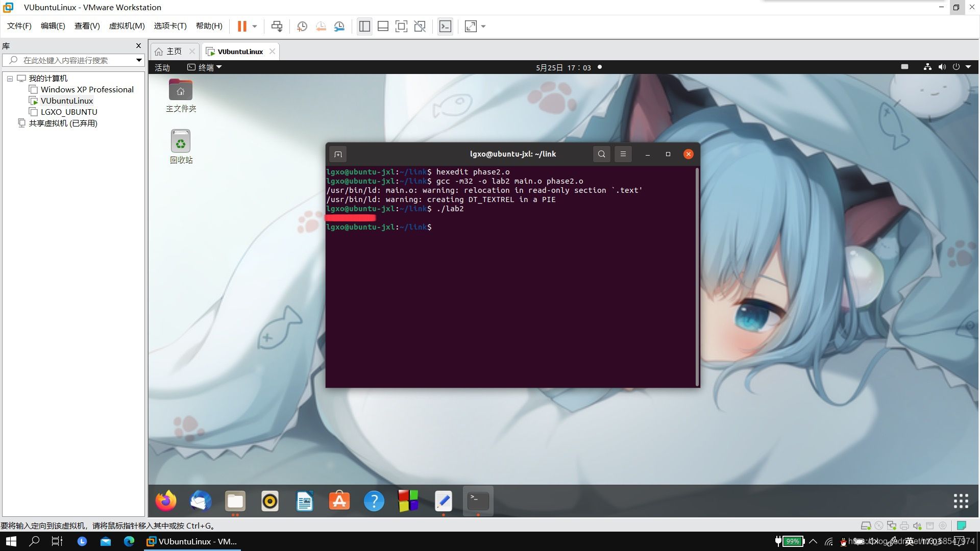
Task: Open Ubuntu Software in the dock
Action: coord(339,501)
